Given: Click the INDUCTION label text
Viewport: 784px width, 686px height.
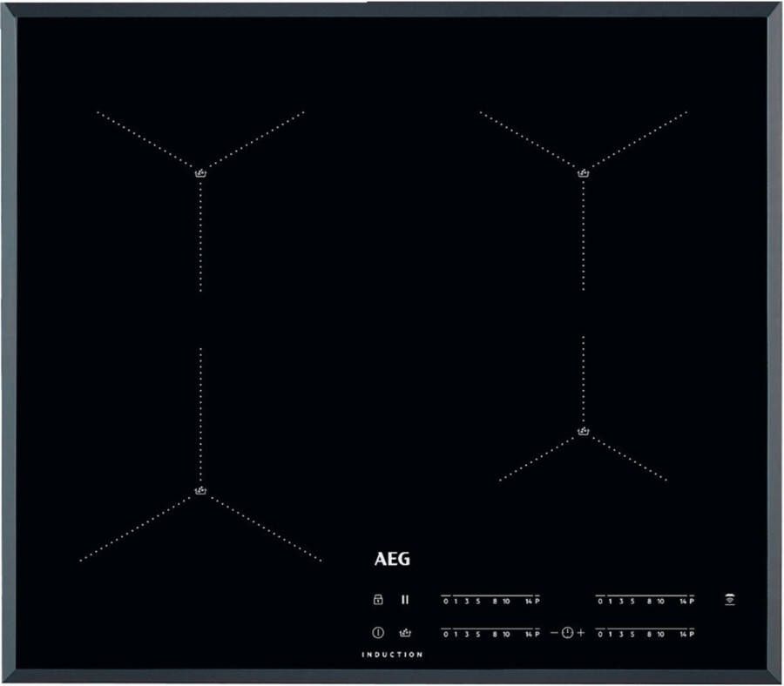Looking at the screenshot, I should (x=392, y=655).
